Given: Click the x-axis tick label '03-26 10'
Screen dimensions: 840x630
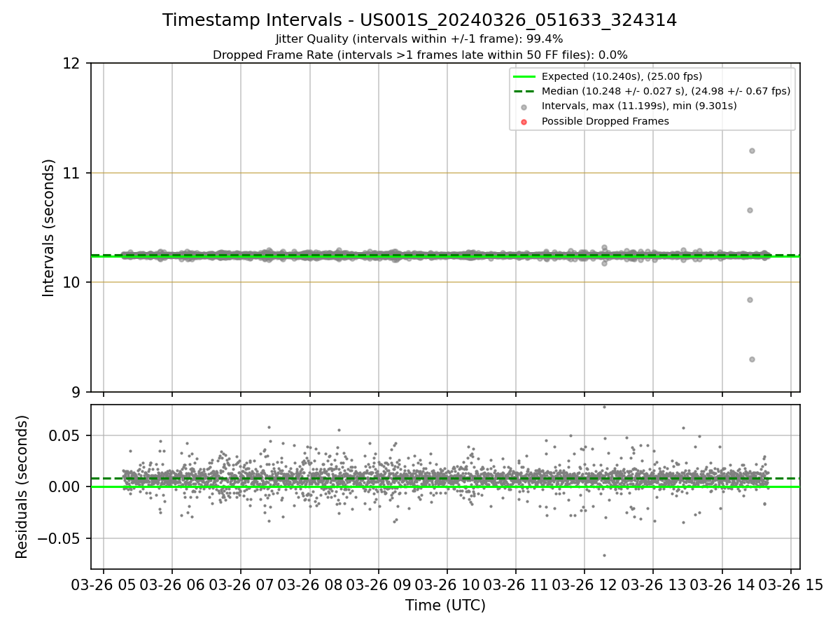Looking at the screenshot, I should pyautogui.click(x=447, y=584).
